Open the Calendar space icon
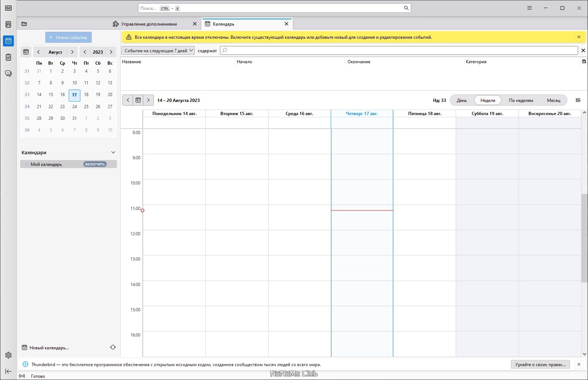Image resolution: width=588 pixels, height=380 pixels. coord(8,41)
